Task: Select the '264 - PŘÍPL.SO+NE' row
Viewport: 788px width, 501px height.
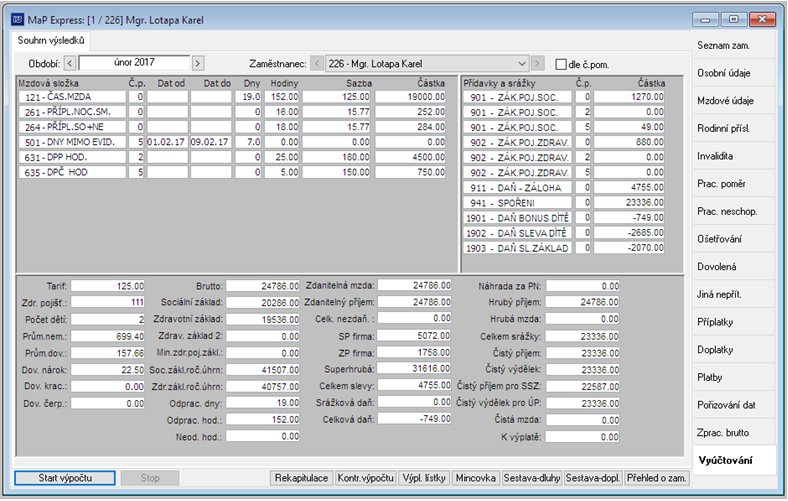Action: (232, 127)
